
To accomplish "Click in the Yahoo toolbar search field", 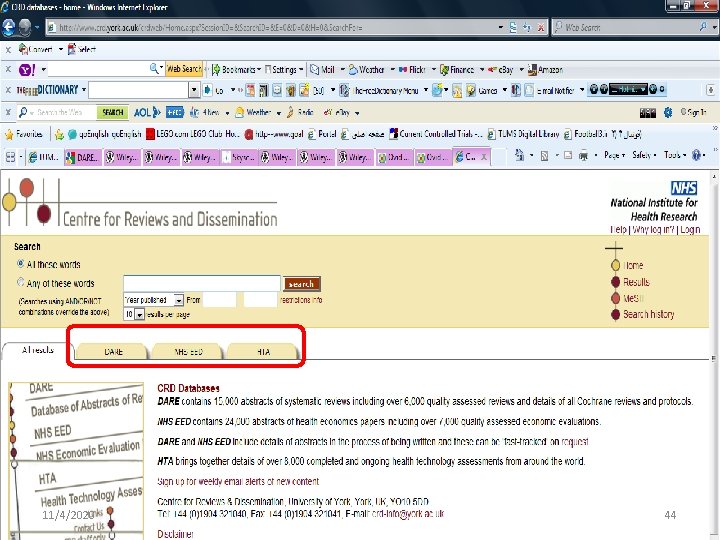I will coord(99,70).
